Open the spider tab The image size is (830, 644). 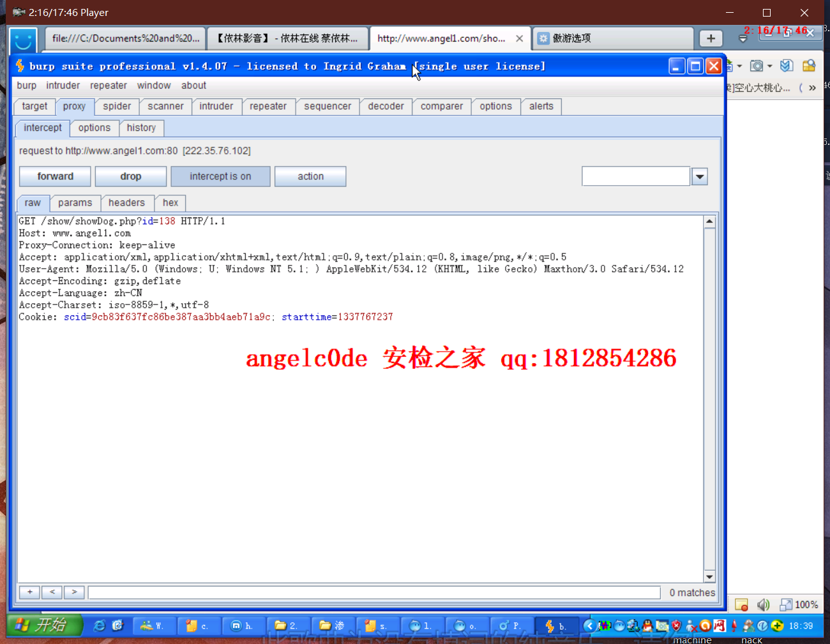point(117,107)
